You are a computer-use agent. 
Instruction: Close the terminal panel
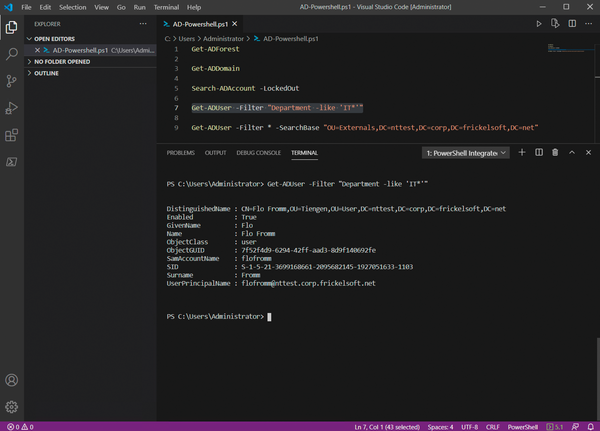point(589,153)
